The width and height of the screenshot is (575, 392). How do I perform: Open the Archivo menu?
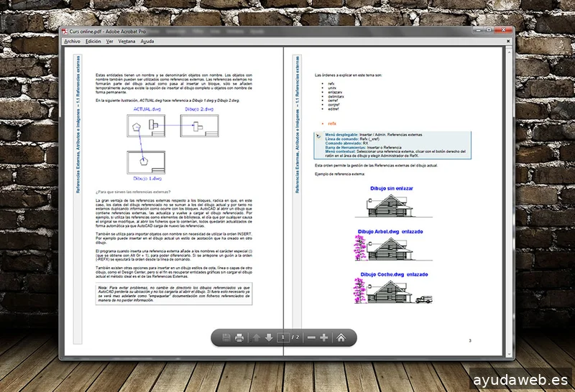coord(73,42)
